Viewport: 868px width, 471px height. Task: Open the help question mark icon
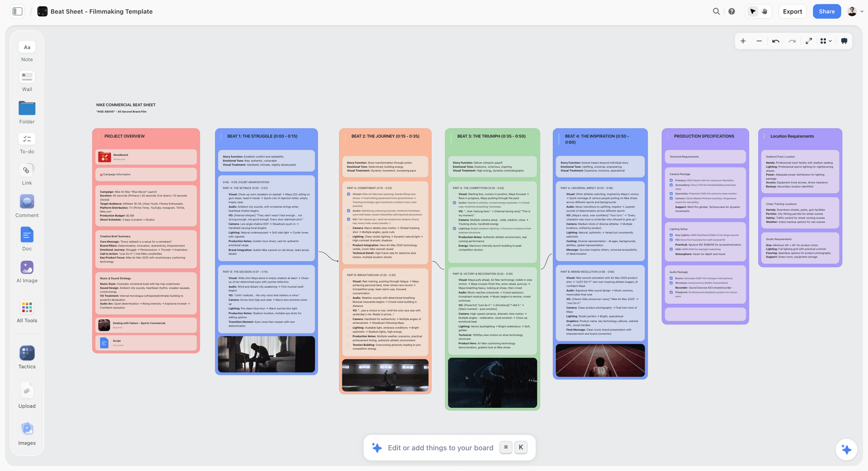[x=732, y=11]
